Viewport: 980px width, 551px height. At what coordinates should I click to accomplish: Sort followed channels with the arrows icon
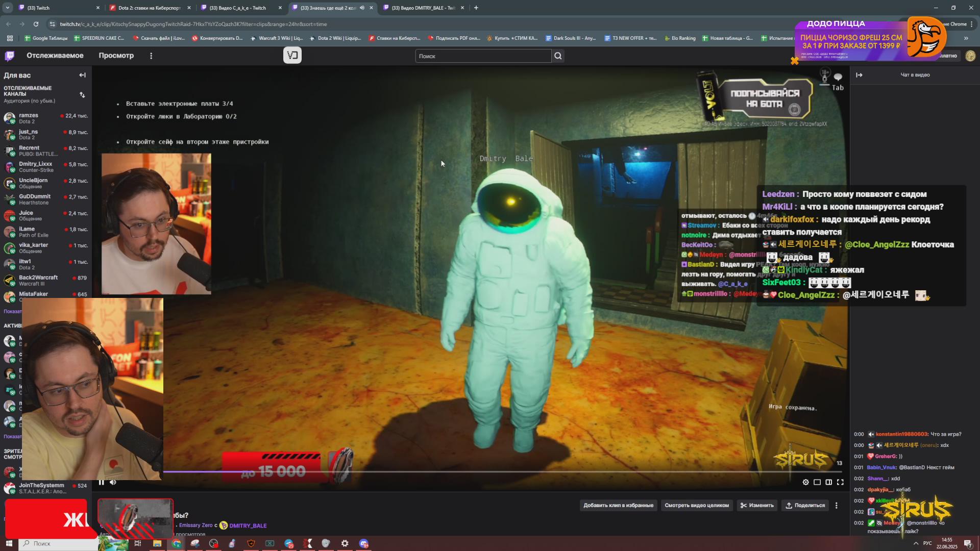(x=82, y=95)
